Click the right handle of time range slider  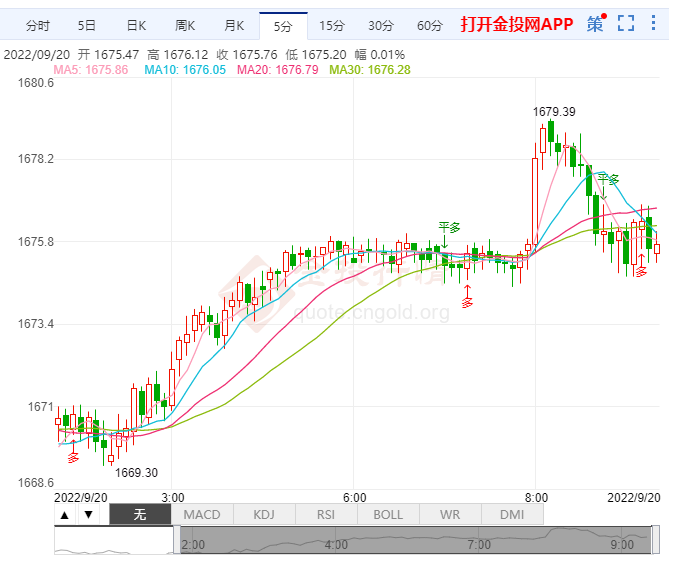pyautogui.click(x=656, y=541)
